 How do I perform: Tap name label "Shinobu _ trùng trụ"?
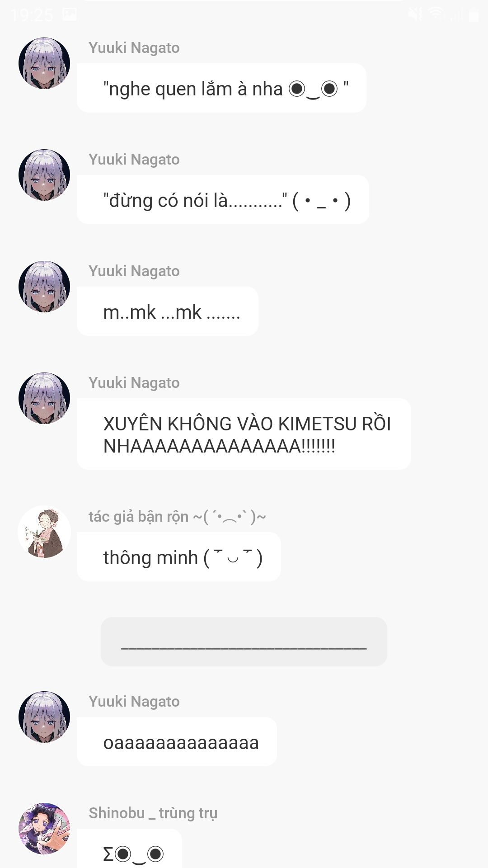(153, 813)
